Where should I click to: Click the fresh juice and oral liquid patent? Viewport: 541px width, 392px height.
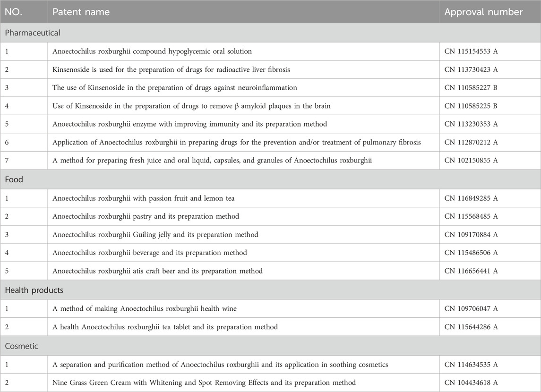[x=212, y=160]
